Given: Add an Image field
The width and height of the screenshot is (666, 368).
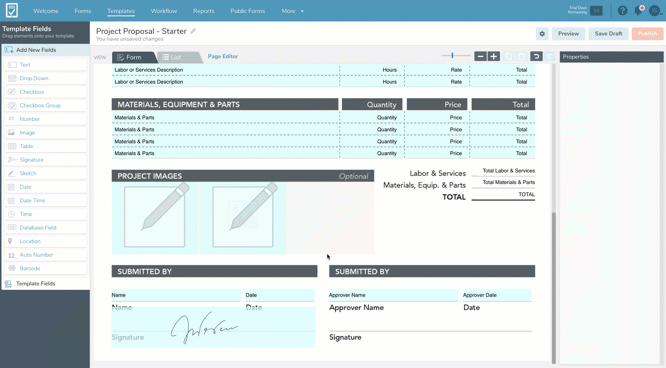Looking at the screenshot, I should pos(46,133).
